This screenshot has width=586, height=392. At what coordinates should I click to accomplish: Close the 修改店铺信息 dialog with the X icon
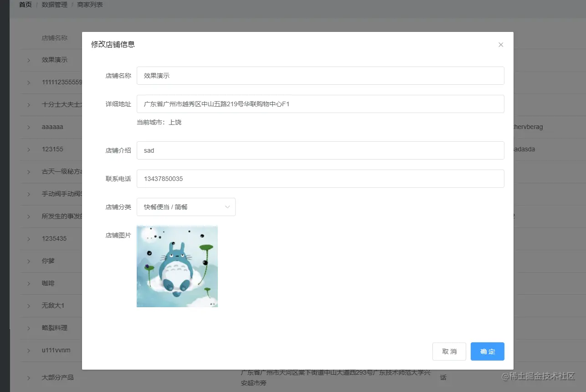[501, 45]
